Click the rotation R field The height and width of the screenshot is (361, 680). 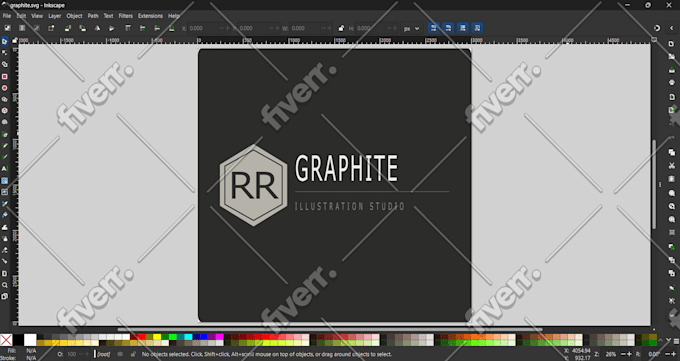point(654,354)
